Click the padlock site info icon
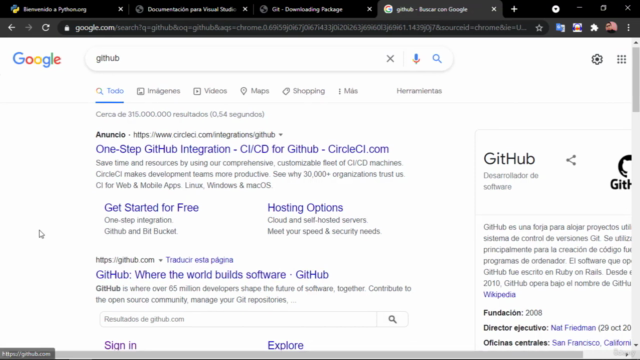This screenshot has width=640, height=360. coord(67,28)
